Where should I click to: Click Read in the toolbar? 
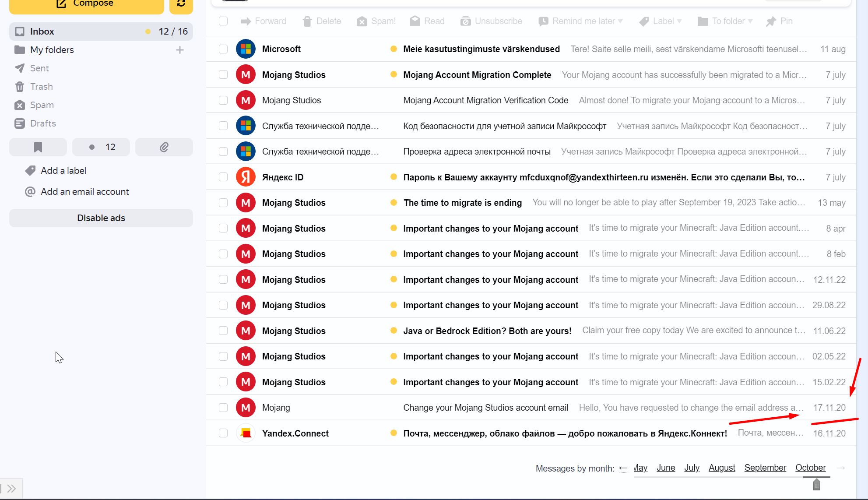pos(427,21)
